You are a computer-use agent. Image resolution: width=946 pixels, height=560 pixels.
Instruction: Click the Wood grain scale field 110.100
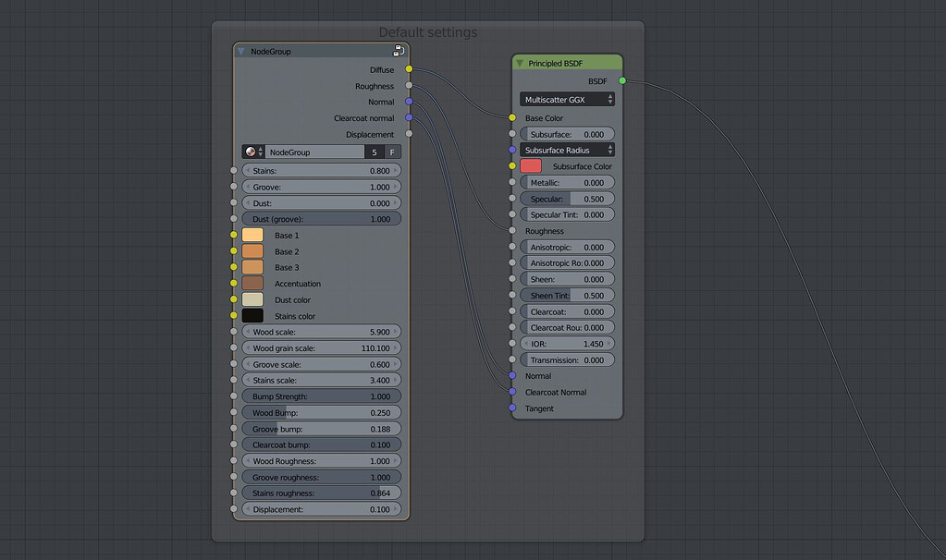pos(322,347)
